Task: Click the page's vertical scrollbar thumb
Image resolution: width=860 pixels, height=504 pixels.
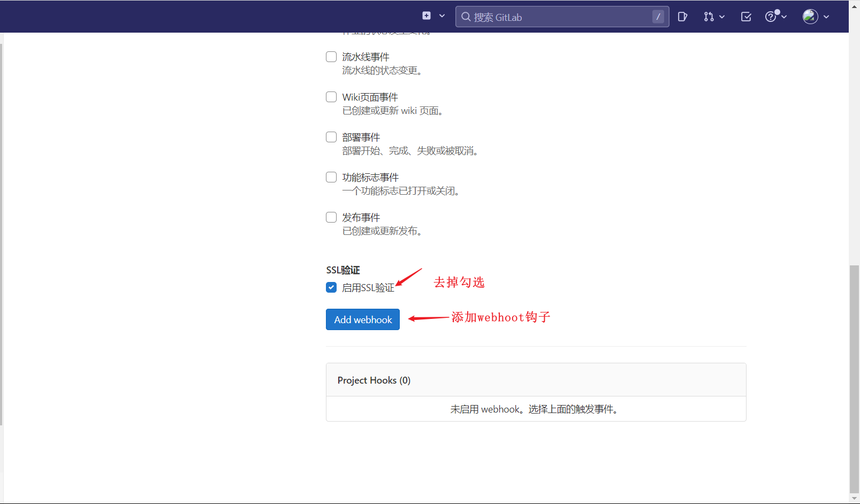Action: [854, 379]
